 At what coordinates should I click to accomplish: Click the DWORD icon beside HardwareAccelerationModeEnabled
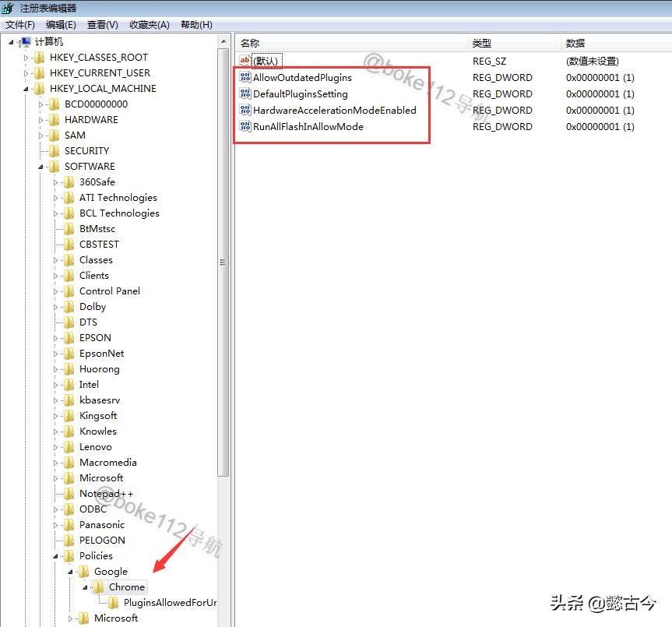[x=245, y=110]
